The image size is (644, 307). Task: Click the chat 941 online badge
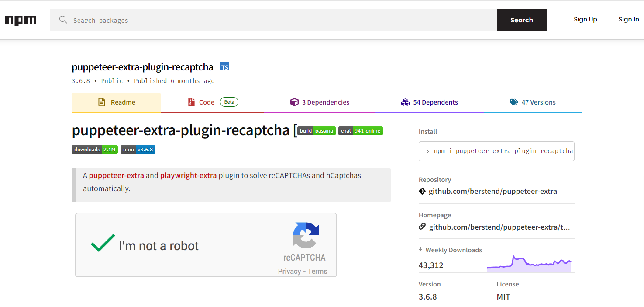click(x=361, y=131)
